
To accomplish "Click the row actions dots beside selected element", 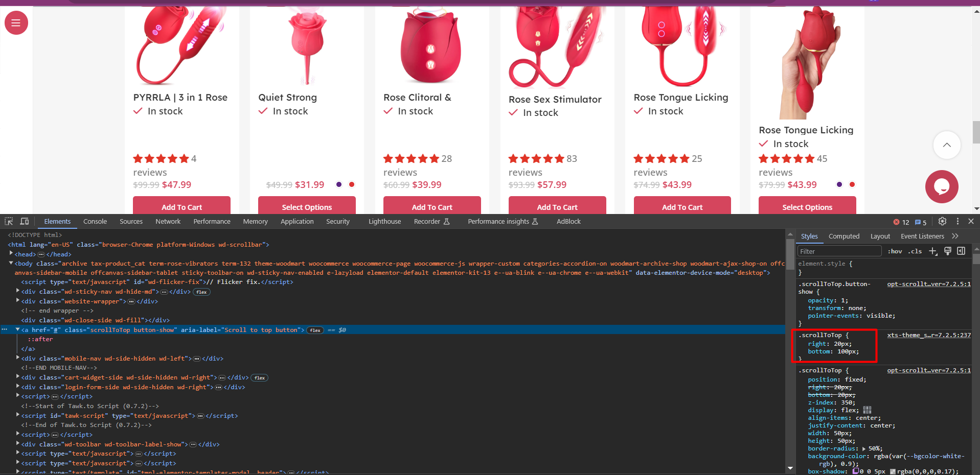I will (x=5, y=330).
